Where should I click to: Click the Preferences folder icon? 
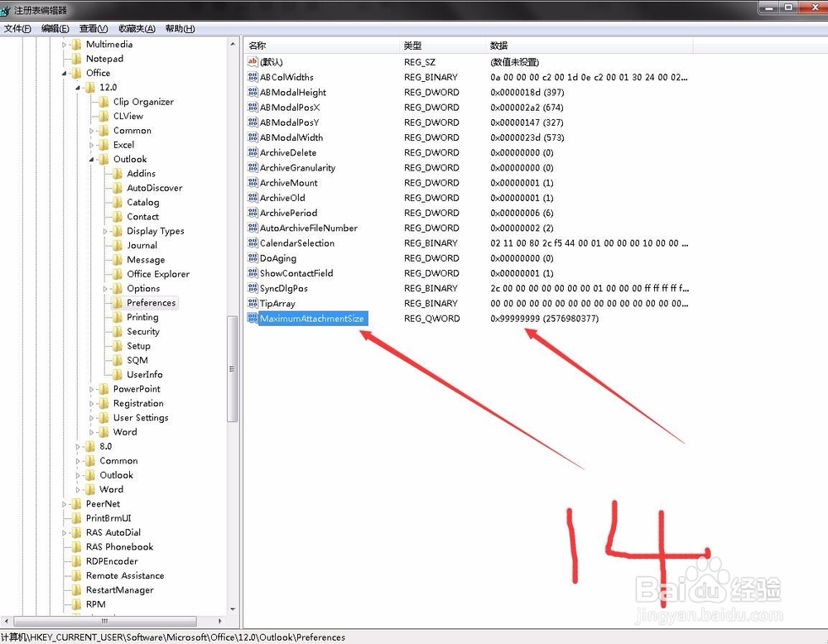coord(118,303)
